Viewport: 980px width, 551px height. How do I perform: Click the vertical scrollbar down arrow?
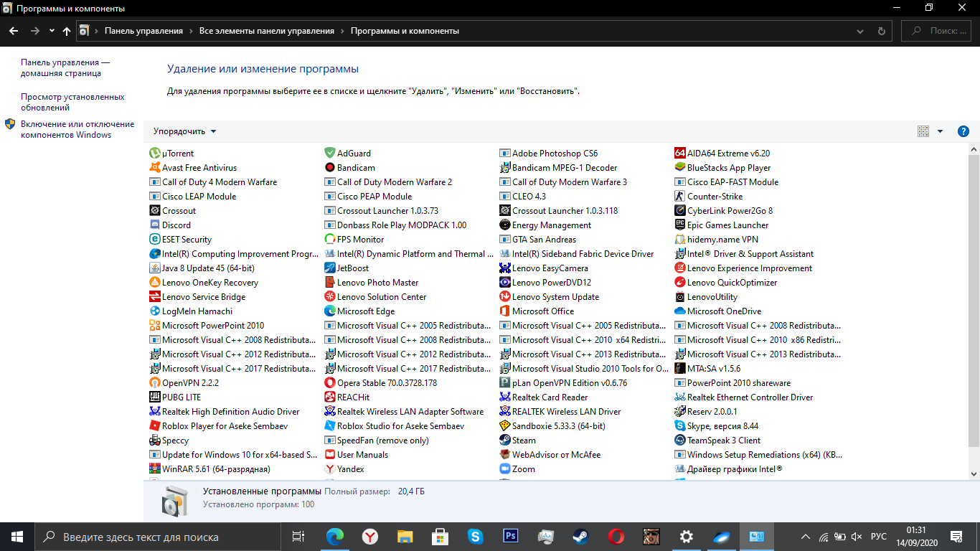click(974, 474)
